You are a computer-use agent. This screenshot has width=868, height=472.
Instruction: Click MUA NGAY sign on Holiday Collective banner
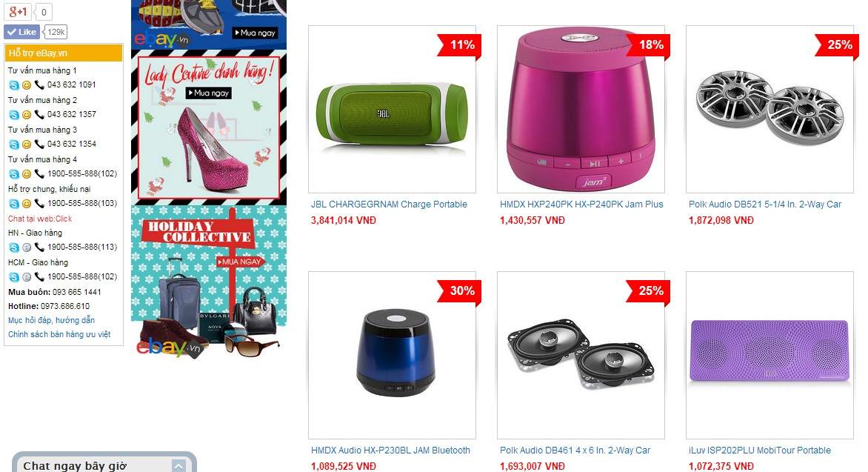(240, 262)
